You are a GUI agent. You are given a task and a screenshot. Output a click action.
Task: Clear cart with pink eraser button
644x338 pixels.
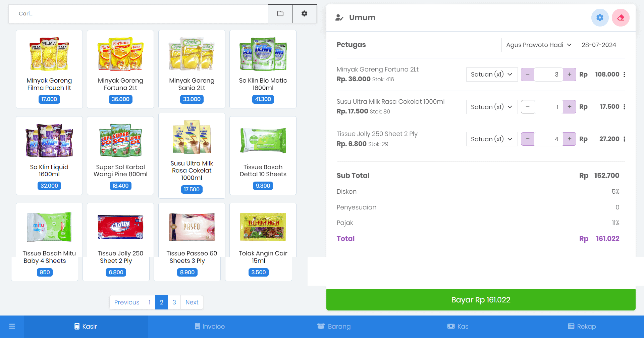621,17
